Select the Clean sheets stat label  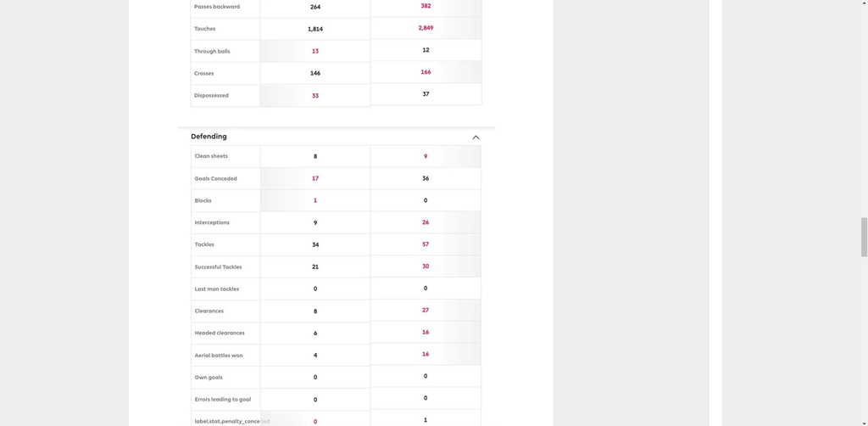211,156
